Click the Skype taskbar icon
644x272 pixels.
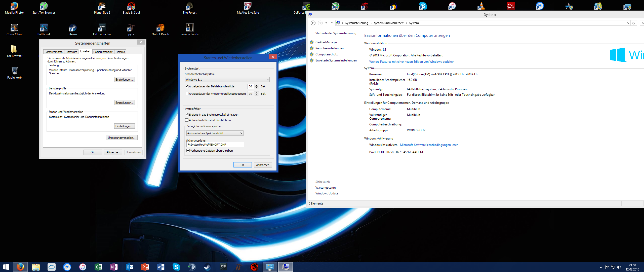(176, 267)
